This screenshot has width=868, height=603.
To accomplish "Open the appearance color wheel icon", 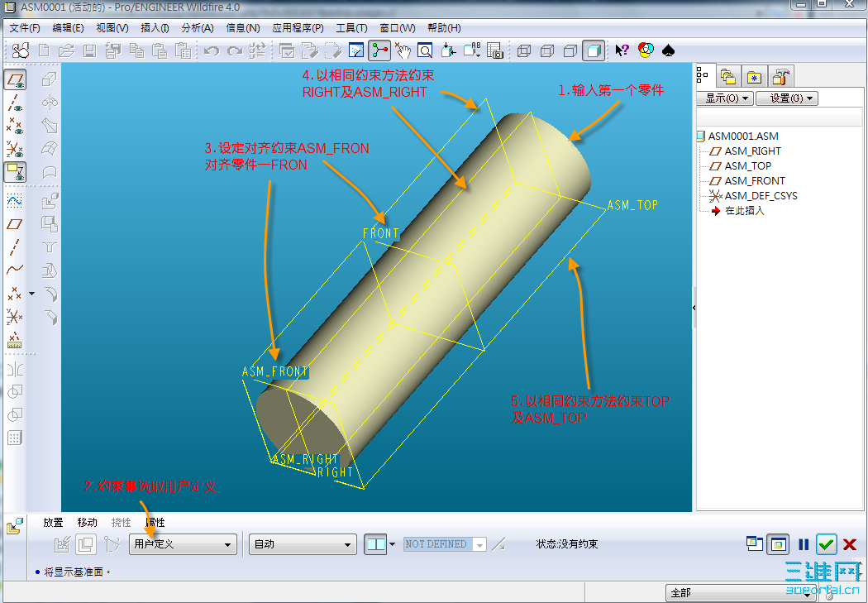I will pyautogui.click(x=646, y=51).
